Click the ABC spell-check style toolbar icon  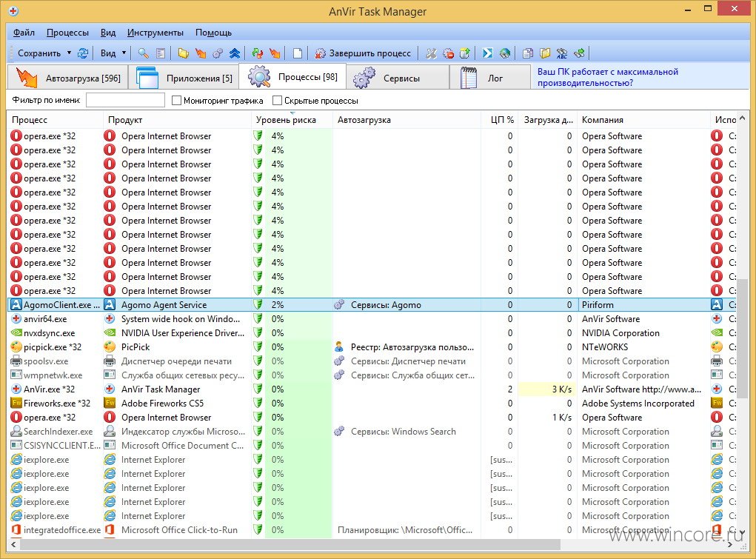click(562, 53)
